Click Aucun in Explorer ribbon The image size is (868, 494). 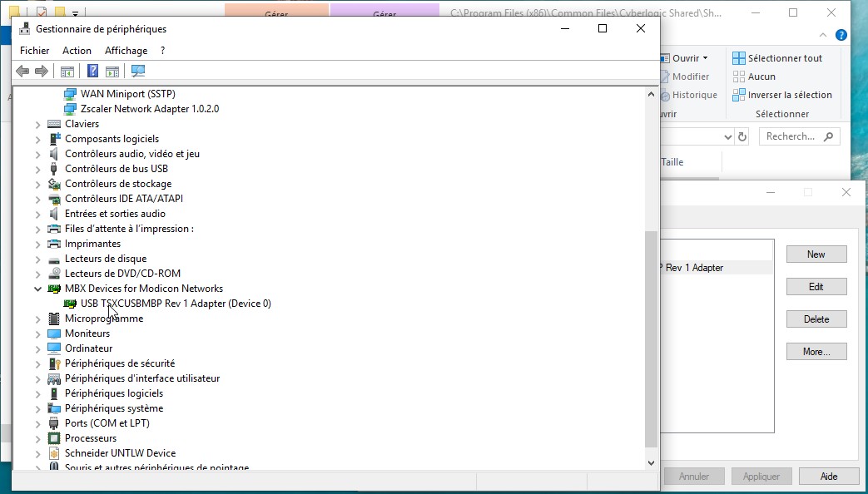pyautogui.click(x=754, y=77)
